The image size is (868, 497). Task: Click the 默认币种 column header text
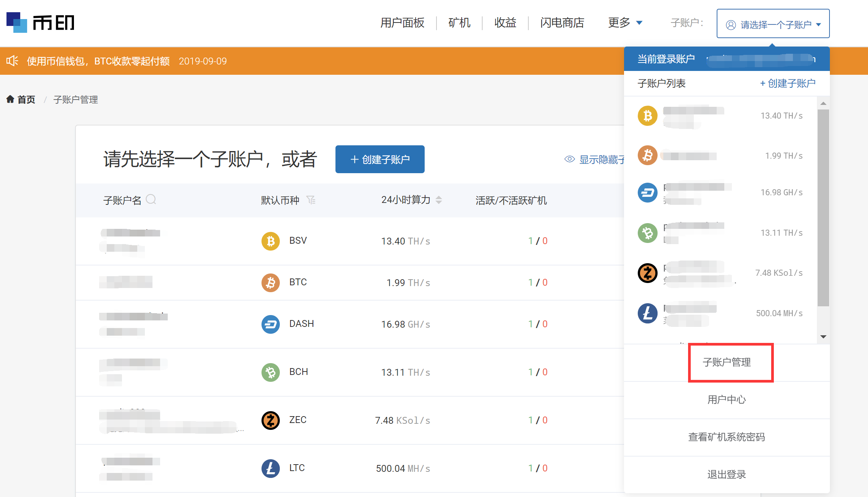(x=280, y=200)
